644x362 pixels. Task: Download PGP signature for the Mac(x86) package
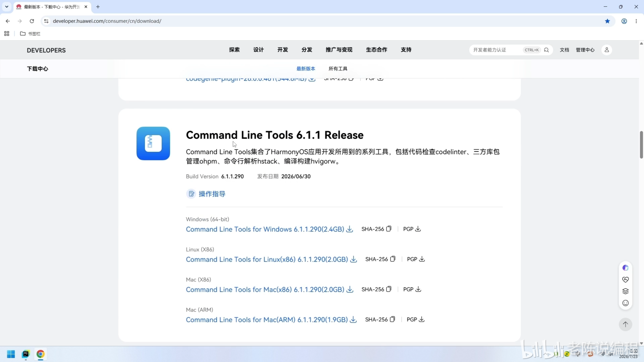coord(418,289)
